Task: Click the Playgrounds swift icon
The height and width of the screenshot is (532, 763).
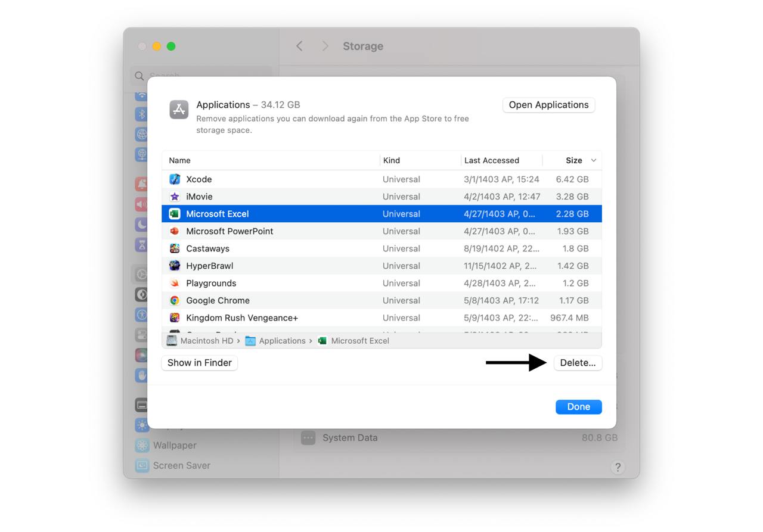Action: (175, 283)
